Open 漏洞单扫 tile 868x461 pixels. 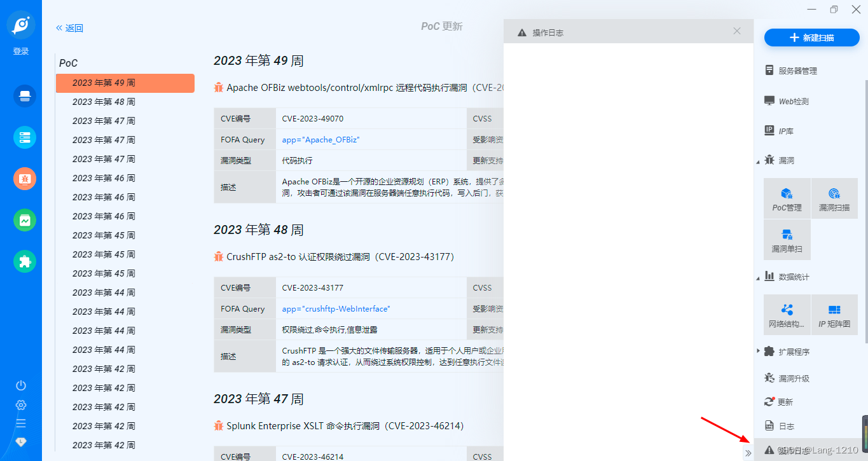pyautogui.click(x=787, y=240)
